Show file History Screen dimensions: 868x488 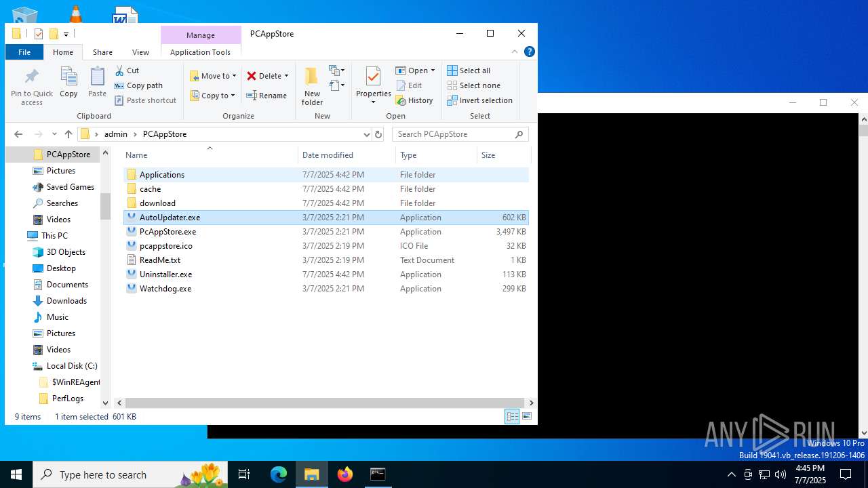coord(414,100)
